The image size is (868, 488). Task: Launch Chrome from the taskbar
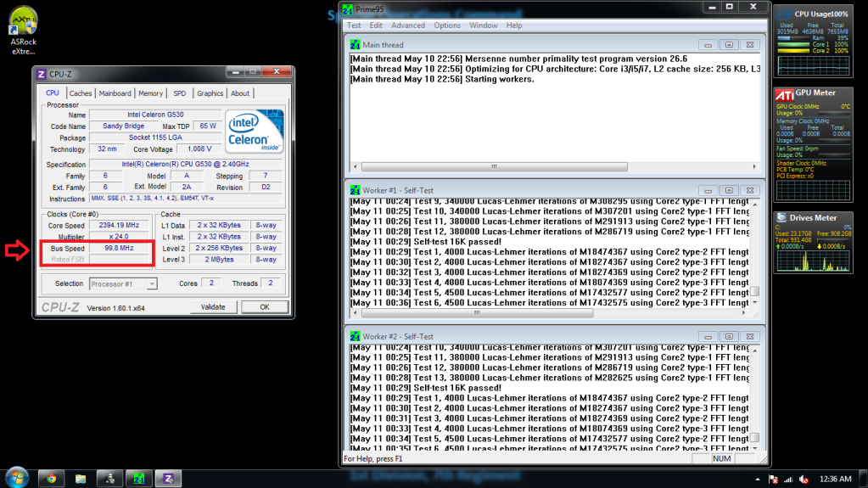[51, 478]
